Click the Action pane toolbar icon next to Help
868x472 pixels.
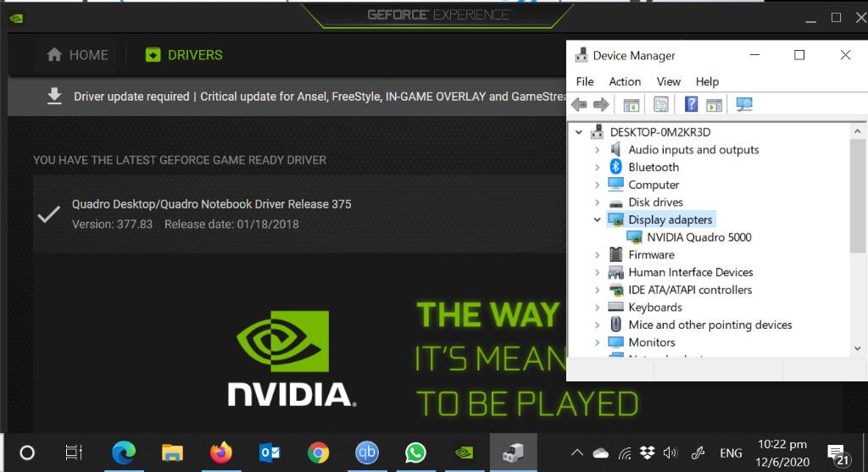(714, 104)
